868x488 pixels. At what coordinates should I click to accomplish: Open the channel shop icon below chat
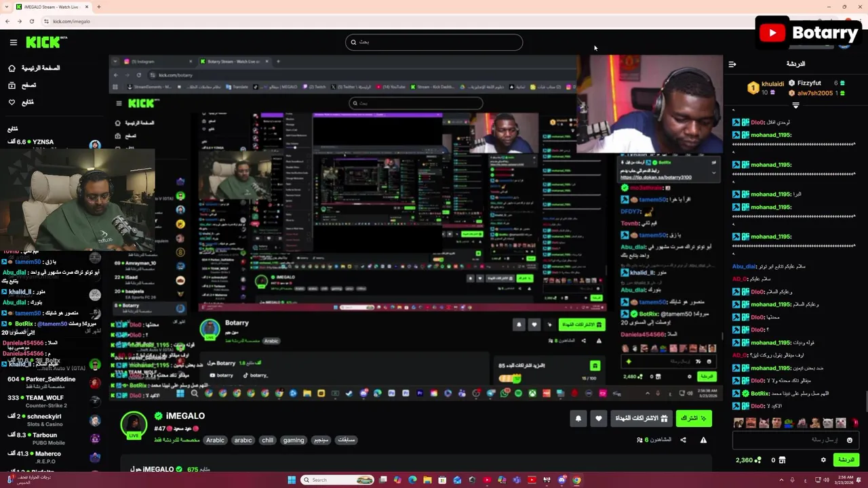point(782,460)
